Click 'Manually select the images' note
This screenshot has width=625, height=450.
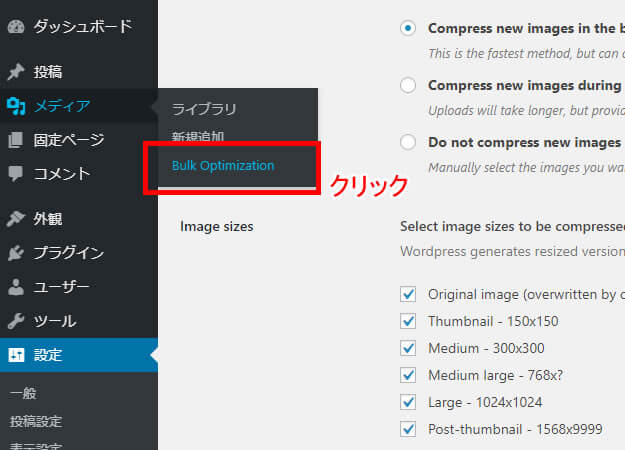point(527,168)
